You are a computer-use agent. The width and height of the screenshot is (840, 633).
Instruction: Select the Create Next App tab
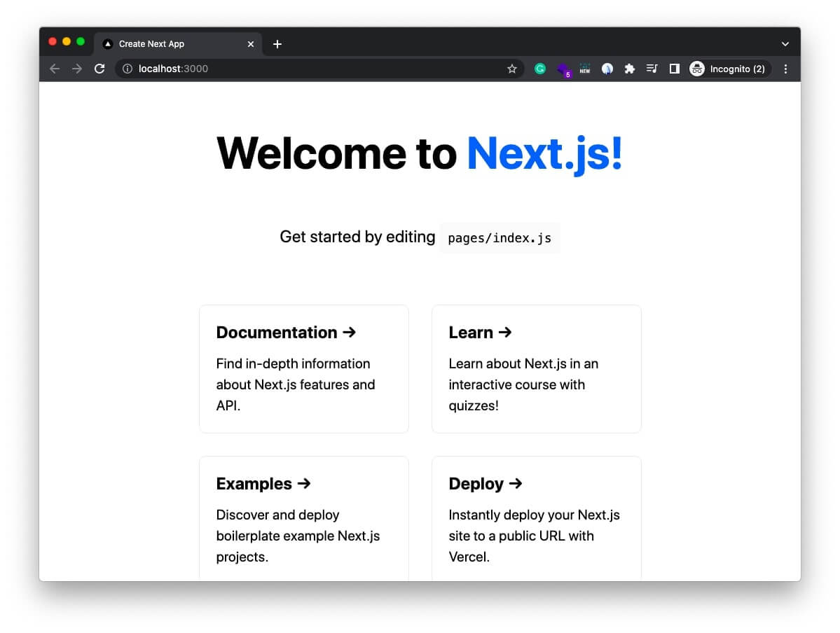[x=178, y=44]
